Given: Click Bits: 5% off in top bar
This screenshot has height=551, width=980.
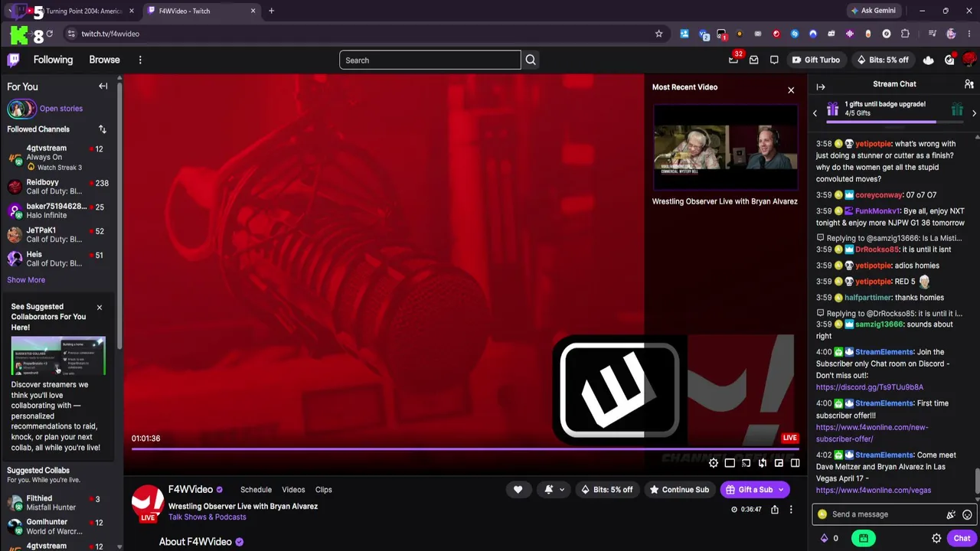Looking at the screenshot, I should pos(883,60).
